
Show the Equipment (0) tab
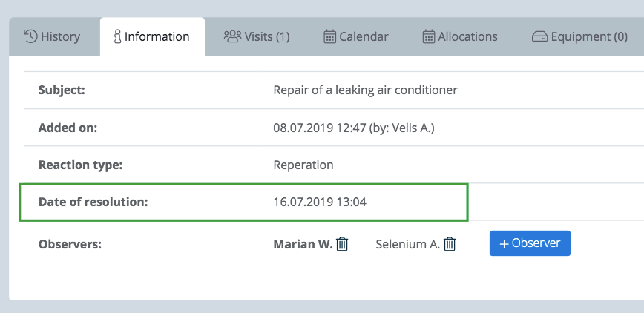point(579,36)
